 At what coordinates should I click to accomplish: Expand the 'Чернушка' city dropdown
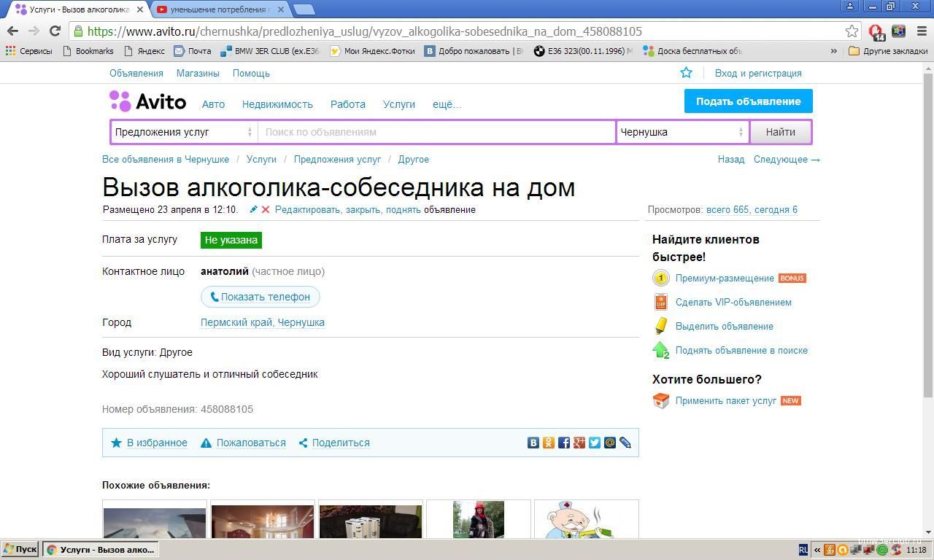click(x=682, y=132)
